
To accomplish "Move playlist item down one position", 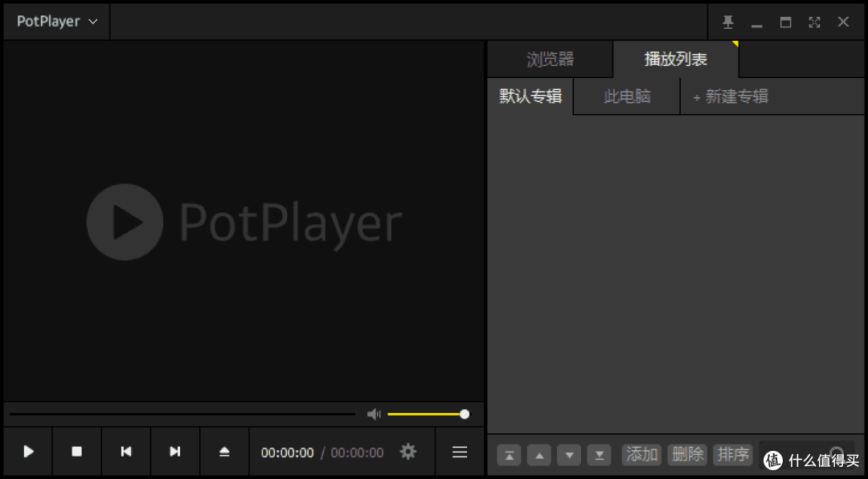I will click(569, 455).
